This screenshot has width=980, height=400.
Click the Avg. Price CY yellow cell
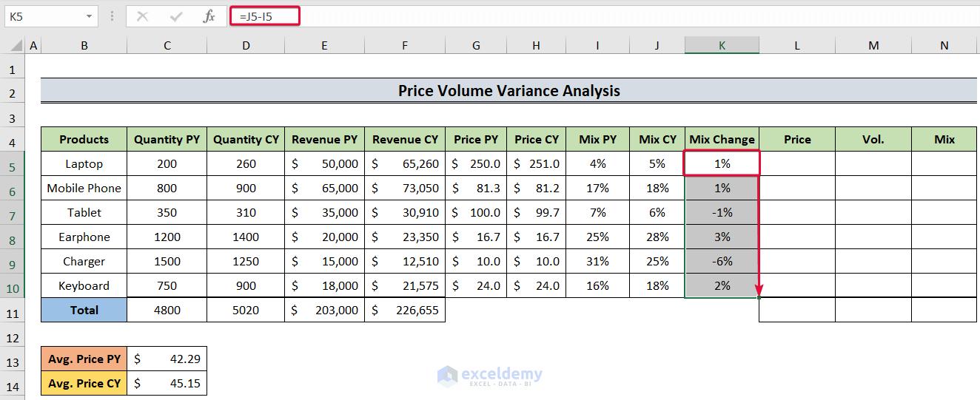pos(84,383)
